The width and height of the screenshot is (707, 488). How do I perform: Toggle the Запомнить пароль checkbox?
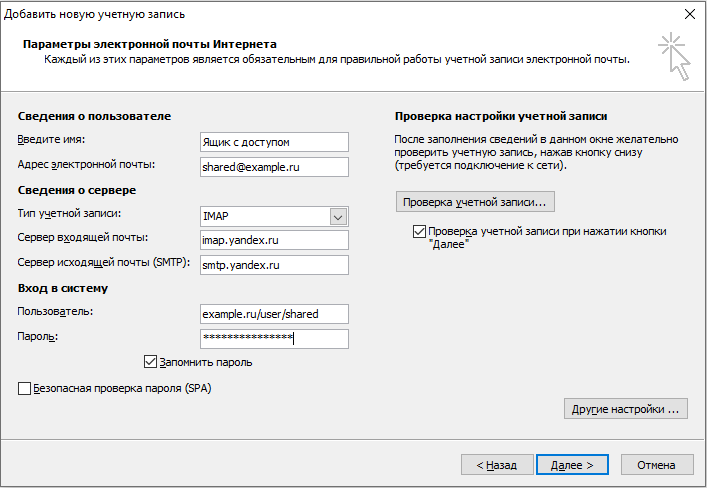151,362
